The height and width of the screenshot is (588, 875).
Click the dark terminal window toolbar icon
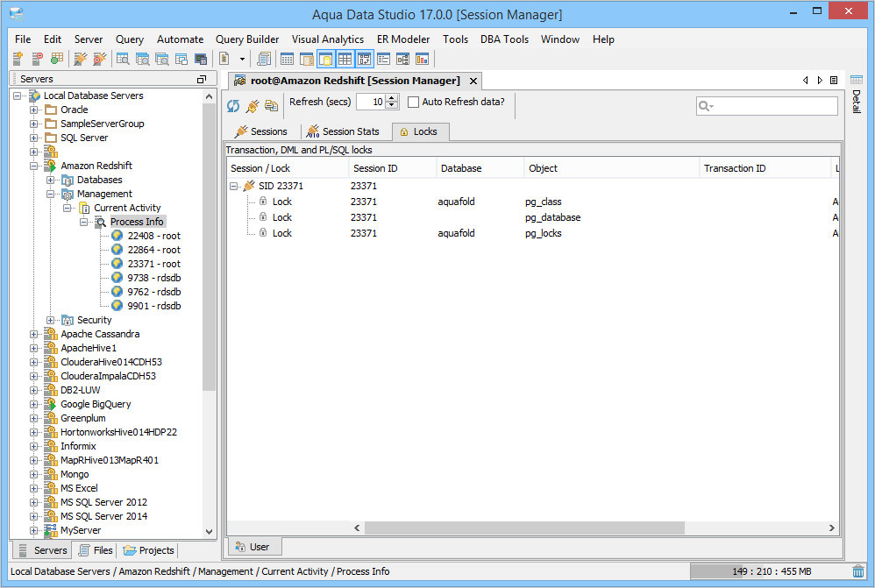click(201, 59)
